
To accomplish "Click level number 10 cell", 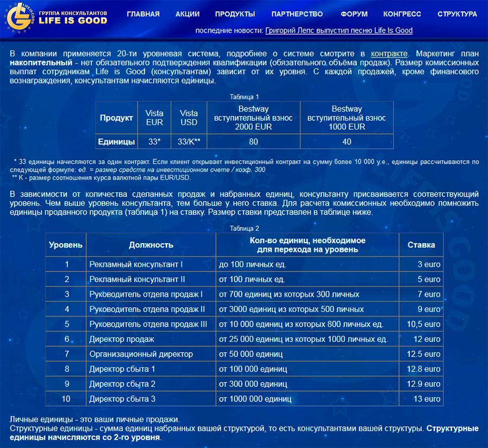I will coord(66,399).
